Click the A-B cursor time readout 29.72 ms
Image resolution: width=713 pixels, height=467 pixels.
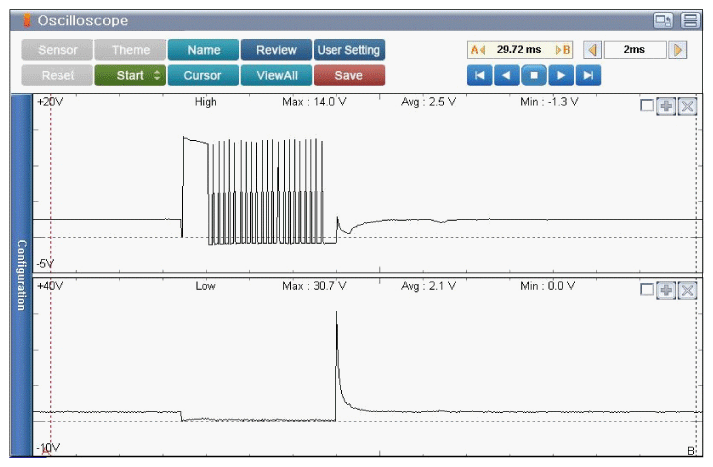520,50
